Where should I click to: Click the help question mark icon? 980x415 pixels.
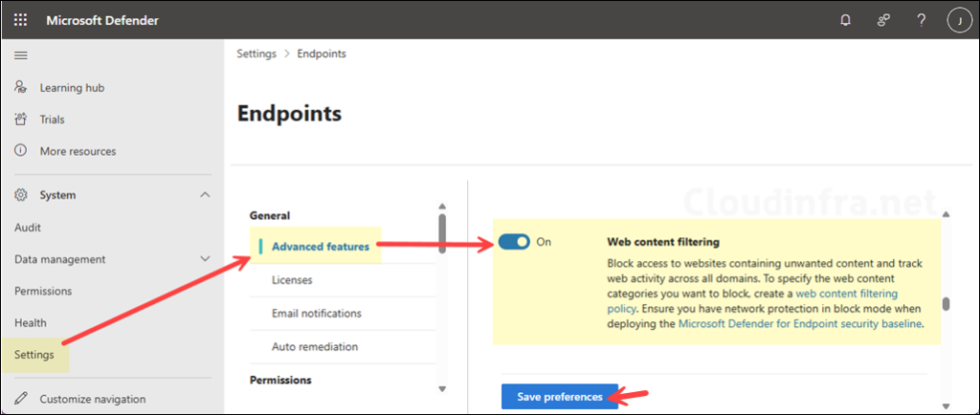coord(921,20)
